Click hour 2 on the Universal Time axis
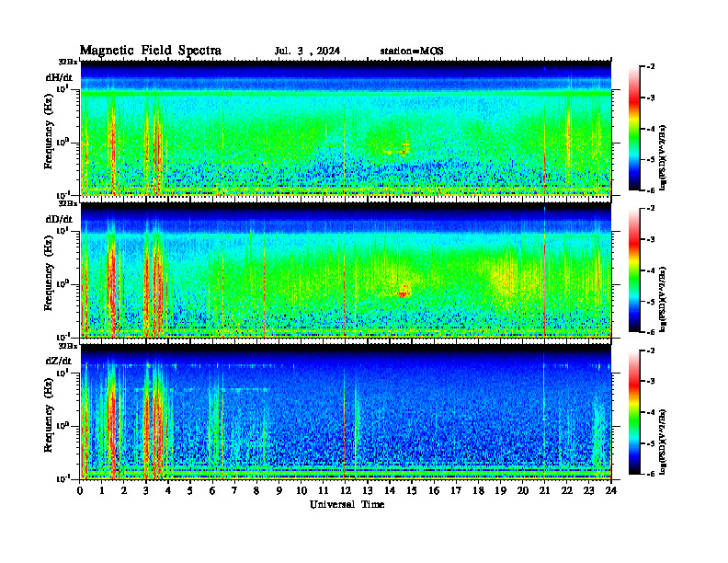This screenshot has height=563, width=728. coord(124,491)
